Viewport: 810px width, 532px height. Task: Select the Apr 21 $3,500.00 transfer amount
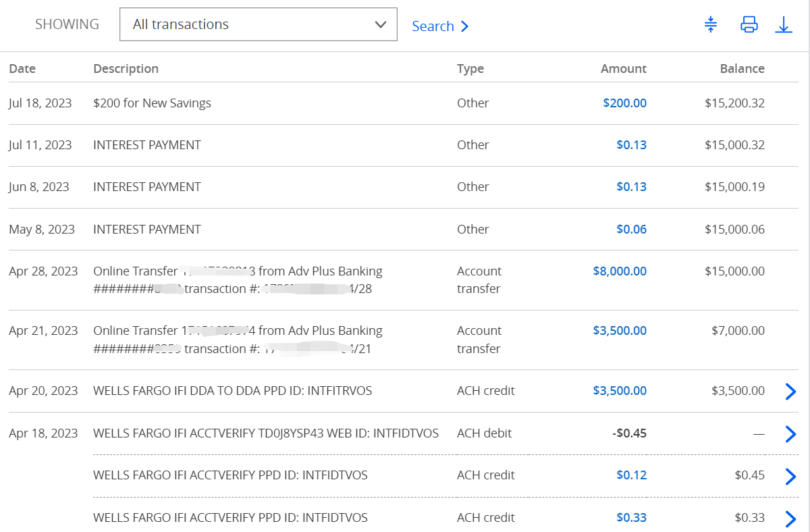619,331
